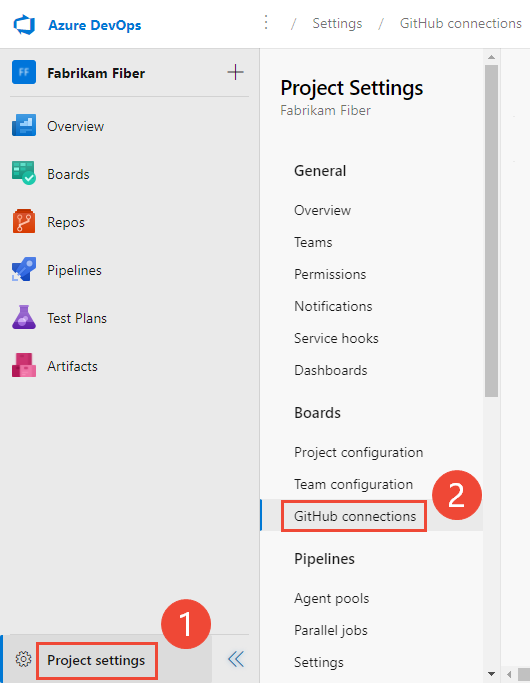
Task: Open Test Plans in the left navigation
Action: (77, 318)
